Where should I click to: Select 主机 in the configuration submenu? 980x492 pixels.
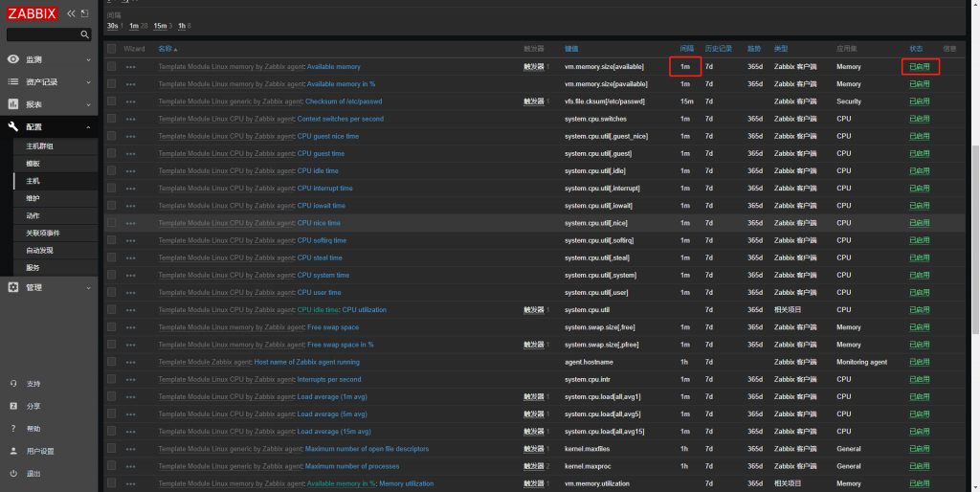(x=33, y=181)
